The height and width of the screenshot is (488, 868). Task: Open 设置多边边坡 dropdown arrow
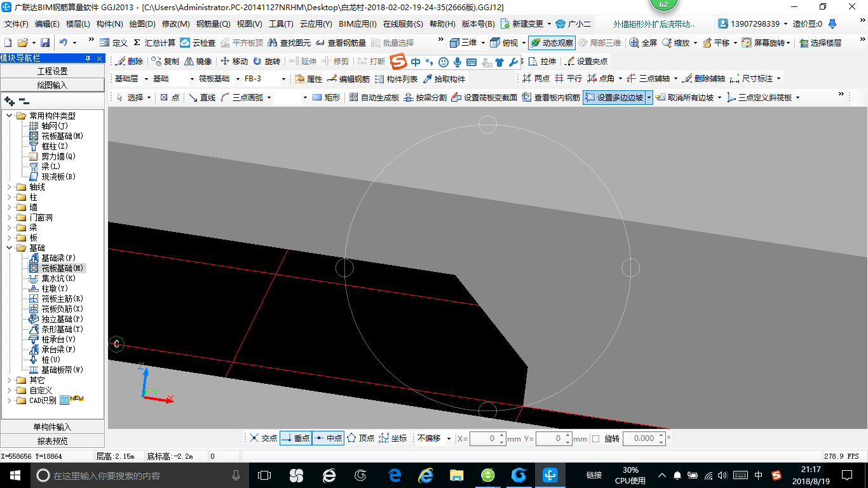[x=649, y=97]
